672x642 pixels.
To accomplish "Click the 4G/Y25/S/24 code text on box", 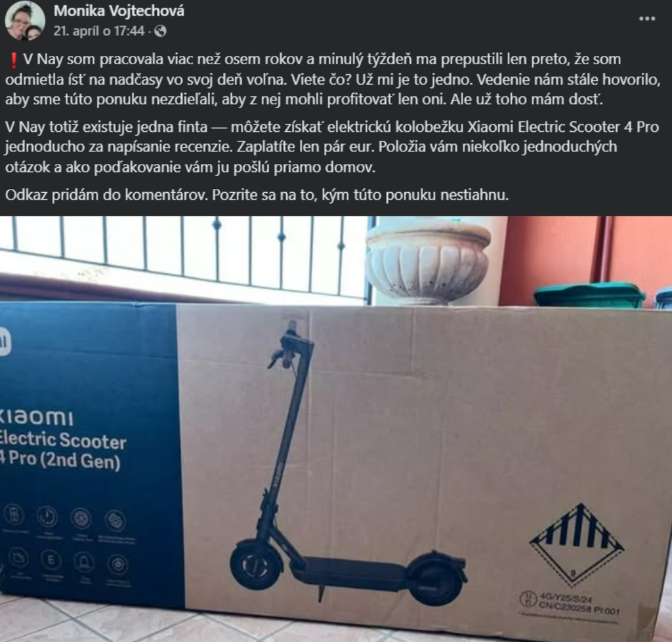I will click(x=565, y=597).
